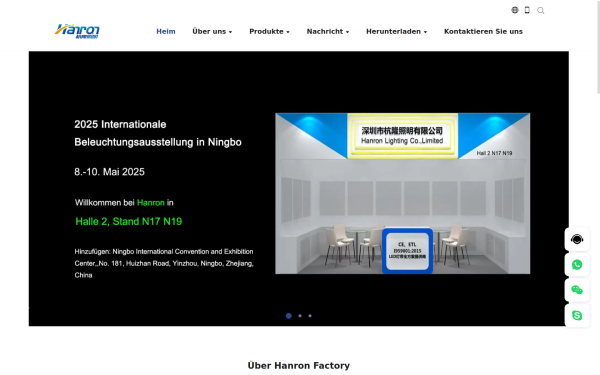Screen dimensions: 600x375
Task: Open the customer service headset widget
Action: (x=577, y=240)
